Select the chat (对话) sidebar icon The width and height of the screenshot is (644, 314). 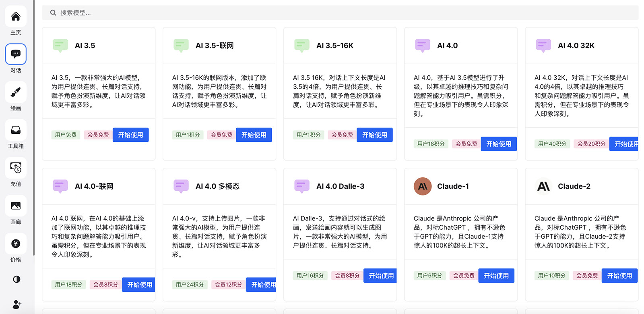(x=16, y=54)
